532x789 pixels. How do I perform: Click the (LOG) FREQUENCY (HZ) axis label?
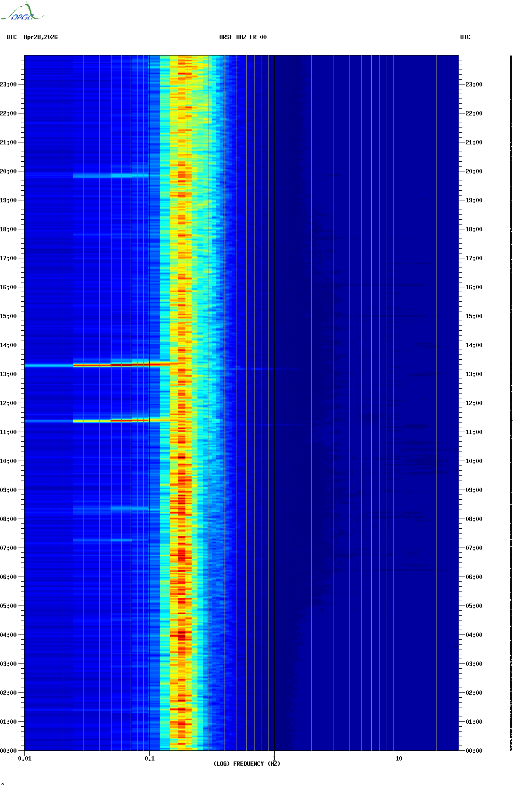(x=247, y=763)
